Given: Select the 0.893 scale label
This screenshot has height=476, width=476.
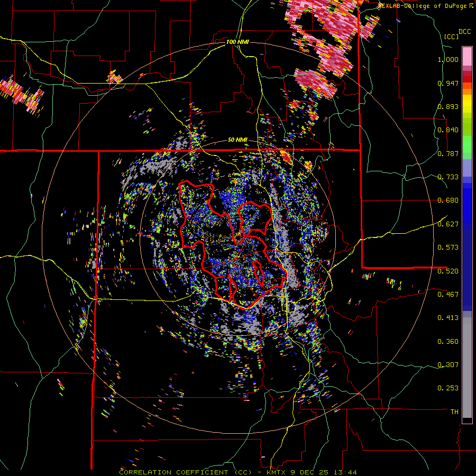Looking at the screenshot, I should click(x=448, y=106).
